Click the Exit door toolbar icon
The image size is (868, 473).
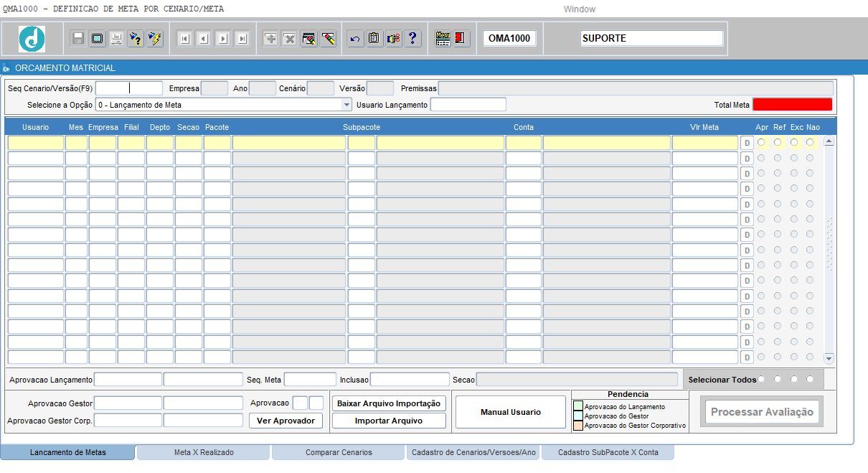(462, 39)
